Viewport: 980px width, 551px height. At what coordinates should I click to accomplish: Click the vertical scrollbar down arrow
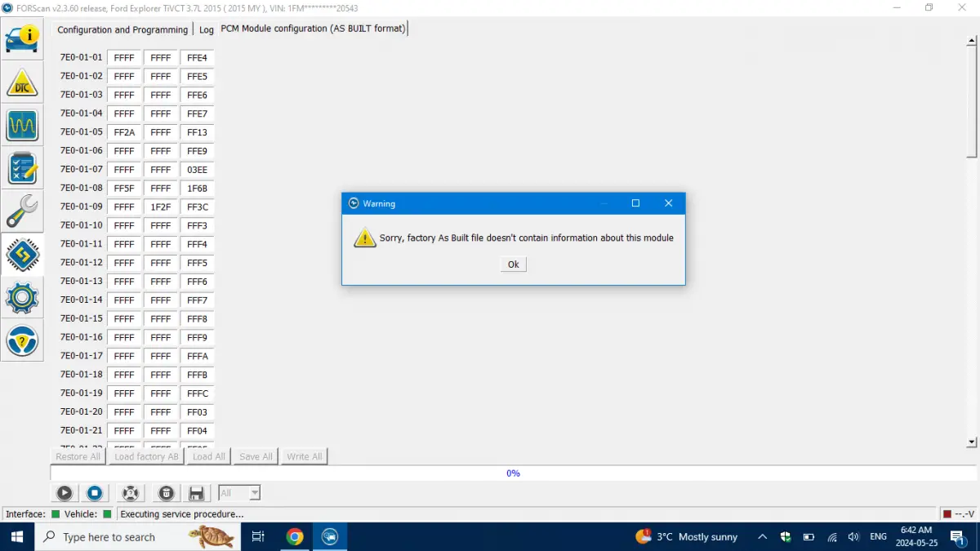pyautogui.click(x=971, y=442)
